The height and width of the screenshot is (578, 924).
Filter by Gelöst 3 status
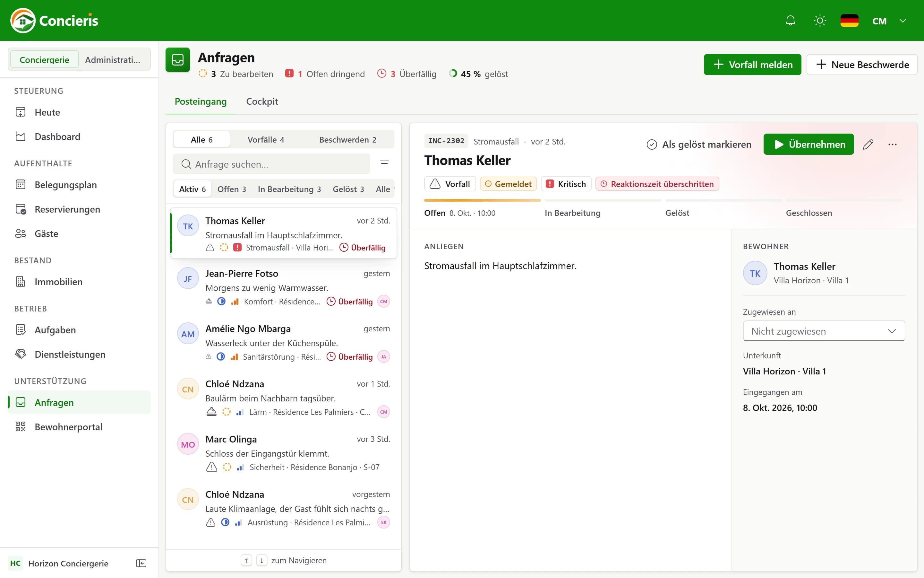pos(348,189)
